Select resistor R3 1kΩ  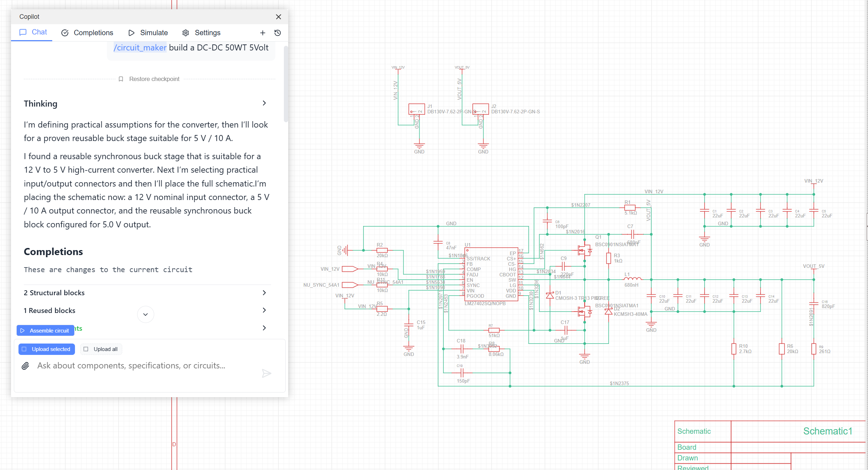(609, 258)
